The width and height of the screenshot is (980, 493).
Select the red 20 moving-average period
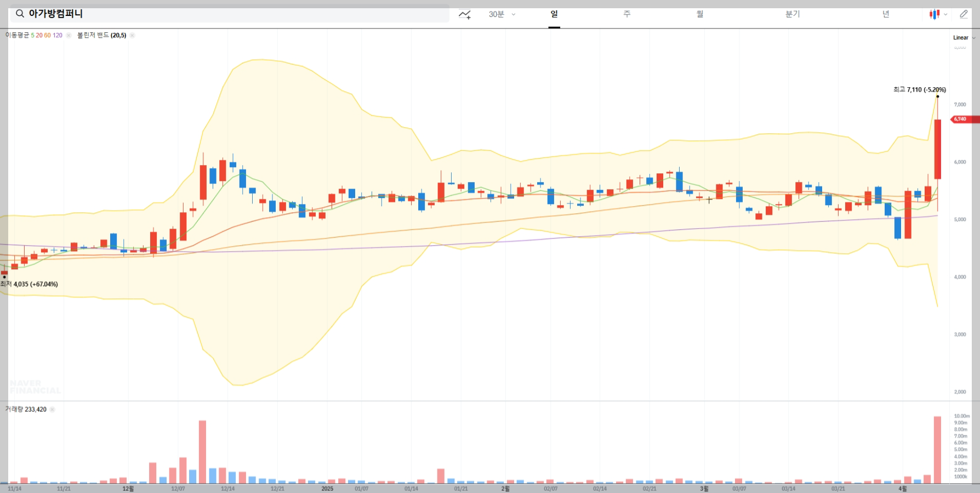(x=39, y=35)
